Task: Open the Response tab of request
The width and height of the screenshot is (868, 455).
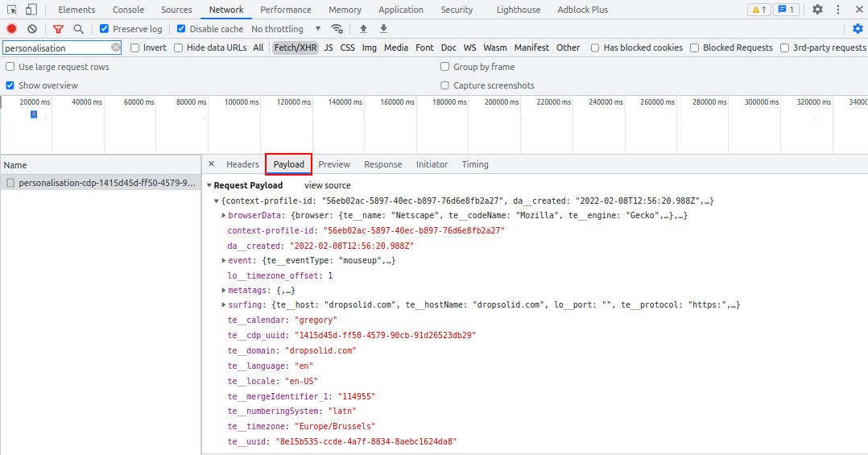Action: click(383, 164)
